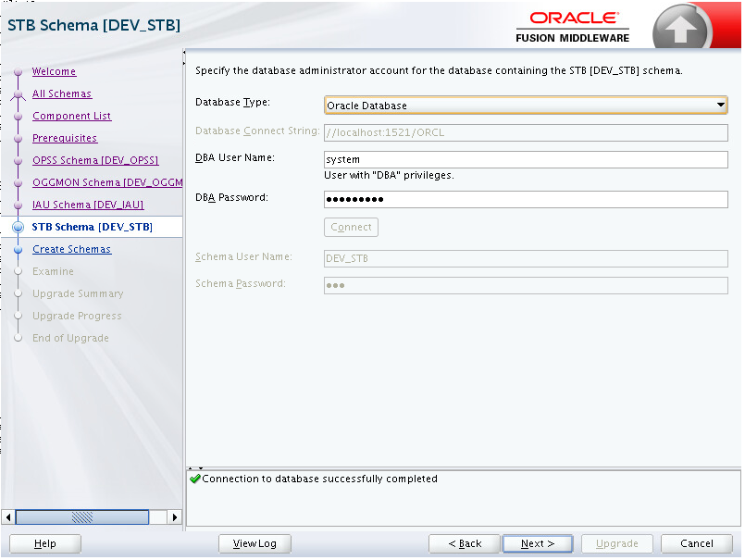Click the Prerequisites step node bullet
745x560 pixels.
(x=19, y=138)
